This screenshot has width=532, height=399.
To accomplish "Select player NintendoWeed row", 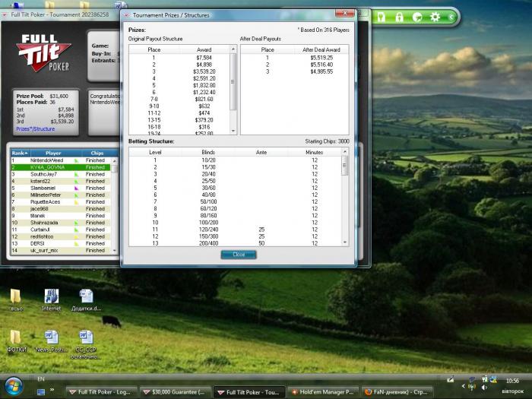I will [x=60, y=160].
